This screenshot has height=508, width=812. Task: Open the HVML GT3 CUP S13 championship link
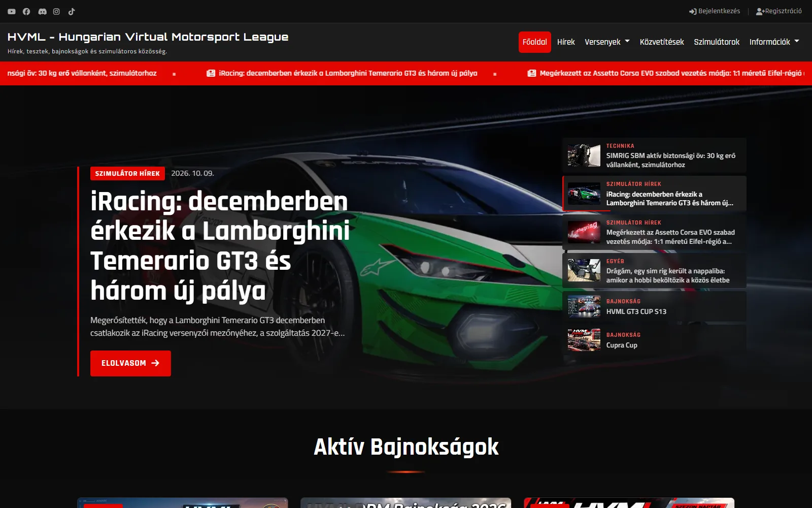636,311
